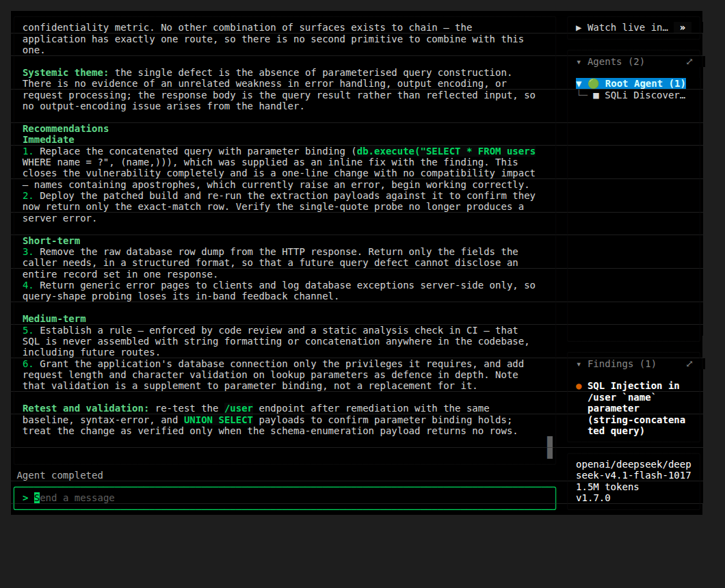Screen dimensions: 725x588
Task: Click the Immediate heading
Action: tap(48, 139)
